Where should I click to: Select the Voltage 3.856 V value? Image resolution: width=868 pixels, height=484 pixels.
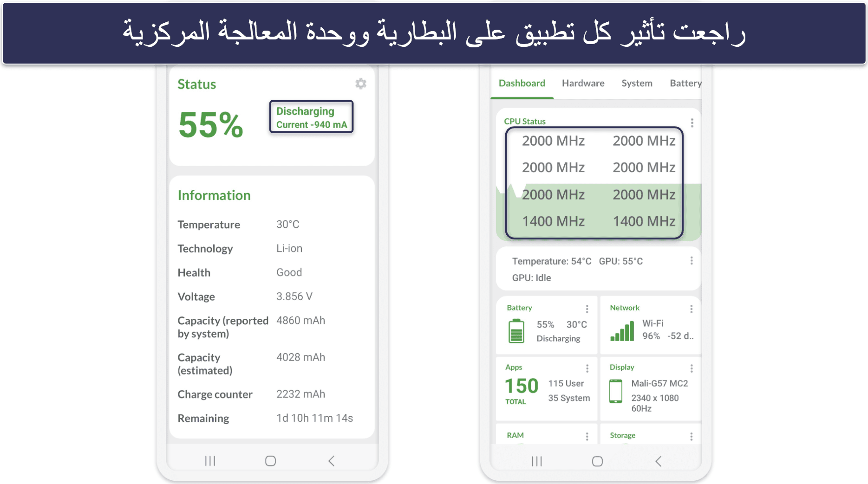click(294, 297)
